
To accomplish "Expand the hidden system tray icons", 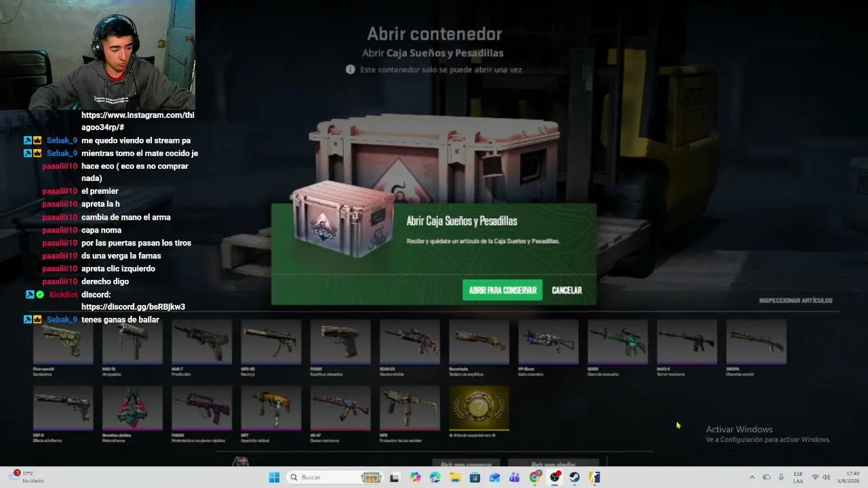I will [751, 477].
